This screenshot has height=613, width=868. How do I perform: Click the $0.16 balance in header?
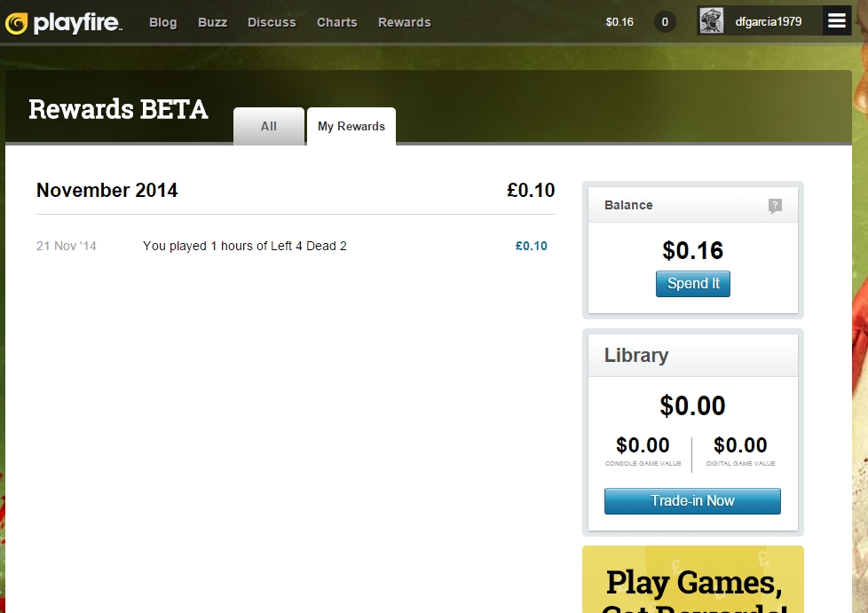tap(619, 22)
